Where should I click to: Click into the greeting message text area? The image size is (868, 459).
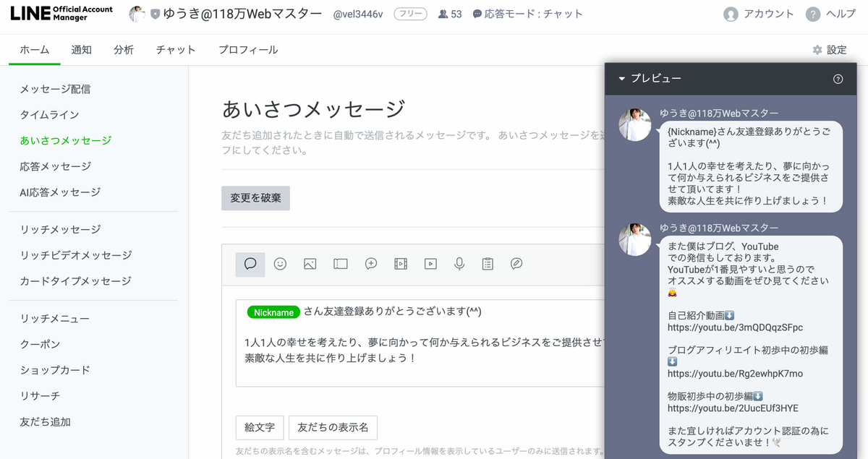coord(420,343)
